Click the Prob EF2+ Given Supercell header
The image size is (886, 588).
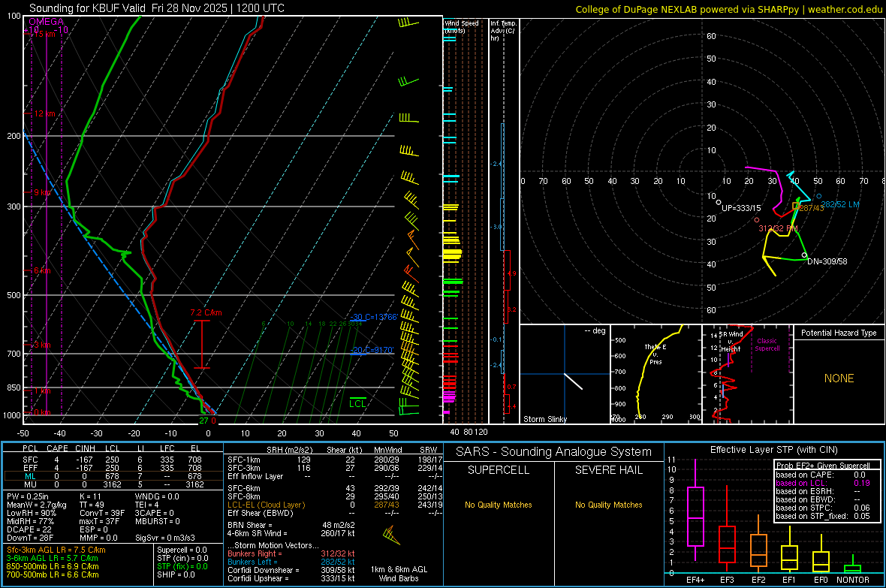(823, 466)
